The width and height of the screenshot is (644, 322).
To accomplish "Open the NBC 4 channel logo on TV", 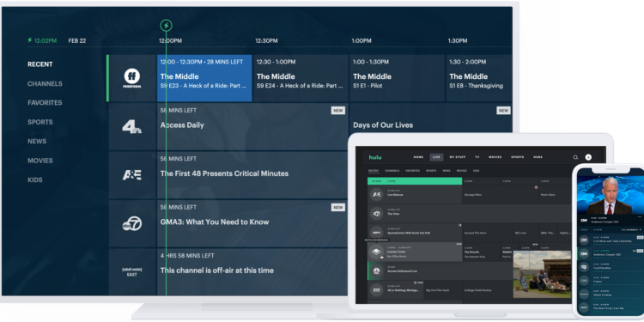I will tap(132, 126).
